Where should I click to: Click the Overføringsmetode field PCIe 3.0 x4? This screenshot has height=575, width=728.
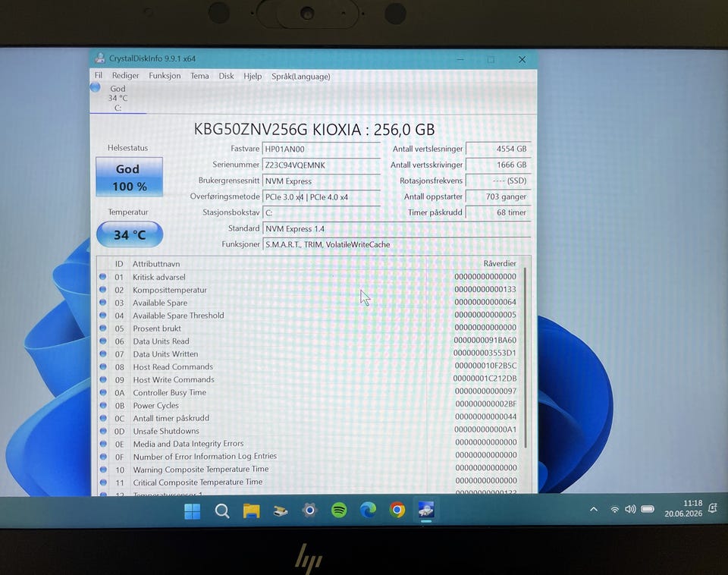click(x=322, y=197)
